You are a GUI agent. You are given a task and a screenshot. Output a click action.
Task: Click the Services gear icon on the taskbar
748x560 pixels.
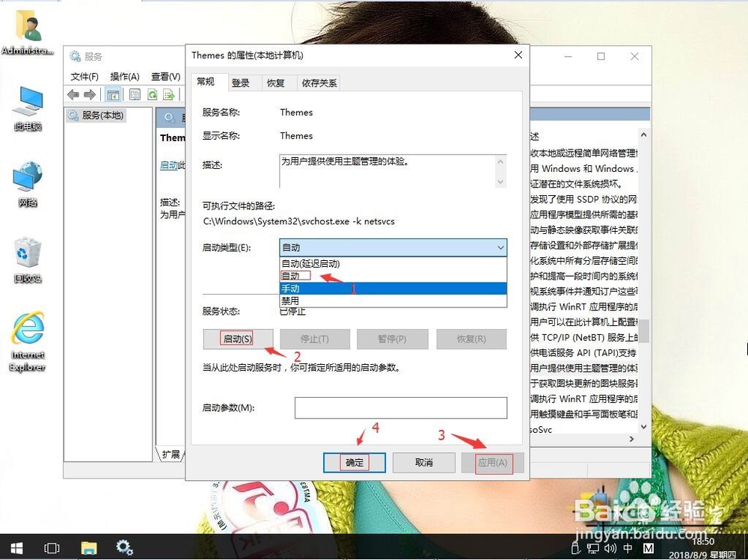click(x=124, y=547)
